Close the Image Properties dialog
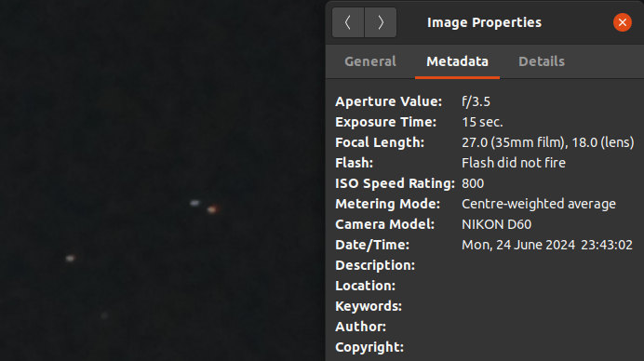644x361 pixels. [x=623, y=22]
